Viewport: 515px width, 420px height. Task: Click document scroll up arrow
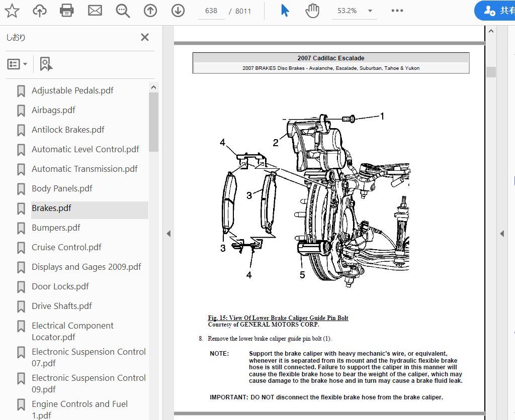(491, 31)
